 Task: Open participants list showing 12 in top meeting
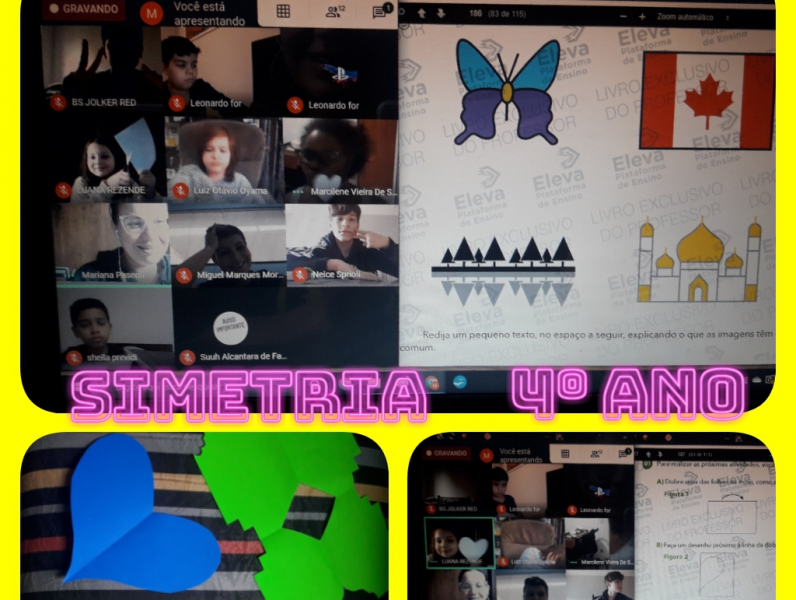tap(335, 11)
